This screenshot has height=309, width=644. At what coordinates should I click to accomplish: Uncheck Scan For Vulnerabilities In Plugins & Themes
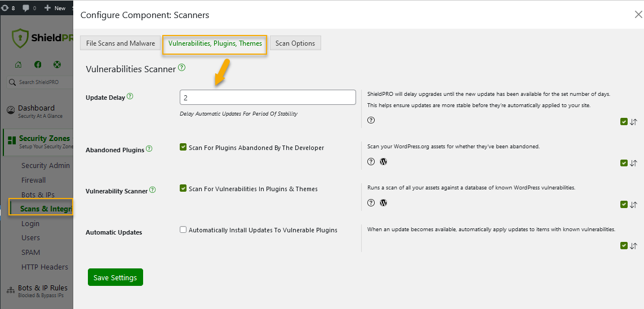click(183, 188)
